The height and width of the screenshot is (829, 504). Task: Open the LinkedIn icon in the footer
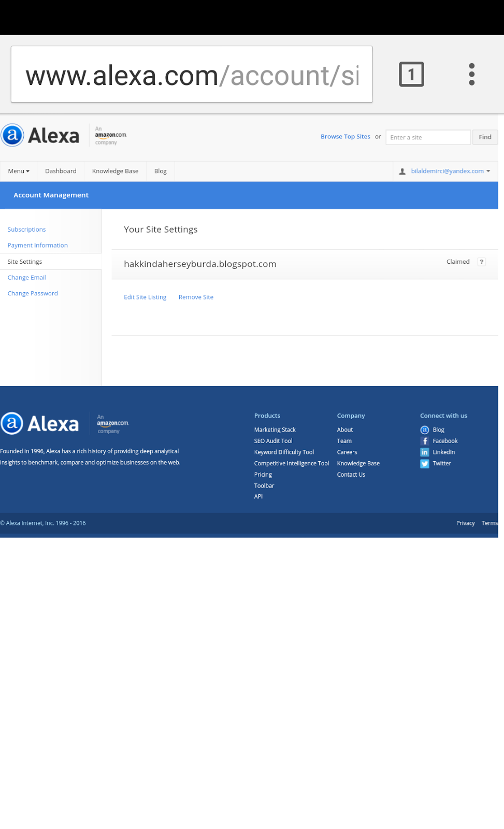[425, 452]
